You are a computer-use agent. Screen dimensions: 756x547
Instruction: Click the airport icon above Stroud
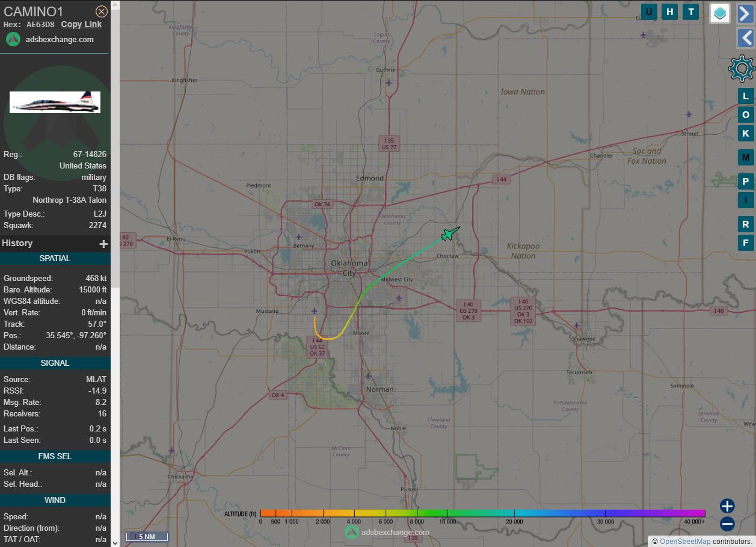(x=689, y=114)
